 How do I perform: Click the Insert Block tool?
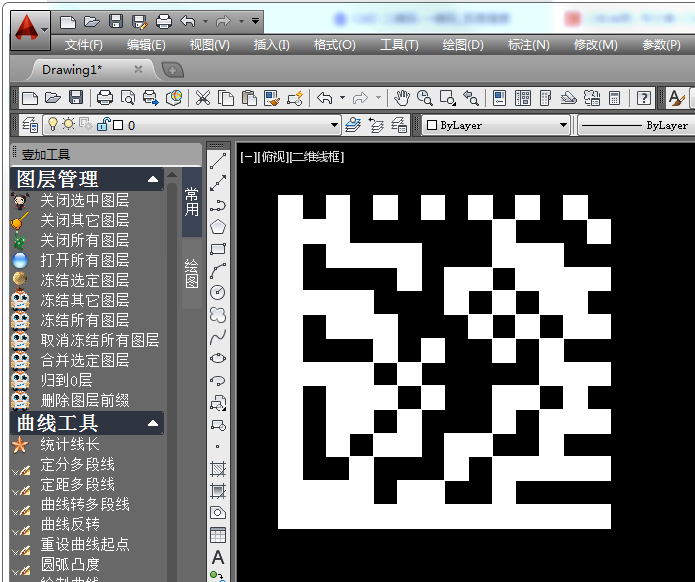point(218,403)
